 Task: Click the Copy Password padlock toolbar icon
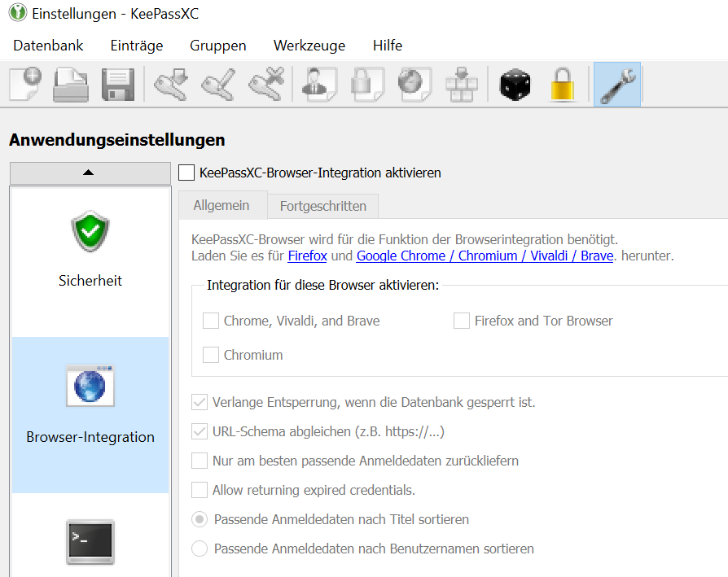[x=367, y=84]
